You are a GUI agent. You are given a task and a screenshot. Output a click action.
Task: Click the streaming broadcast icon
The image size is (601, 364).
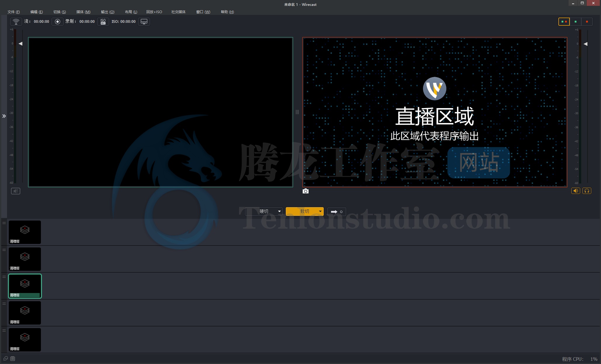point(16,22)
